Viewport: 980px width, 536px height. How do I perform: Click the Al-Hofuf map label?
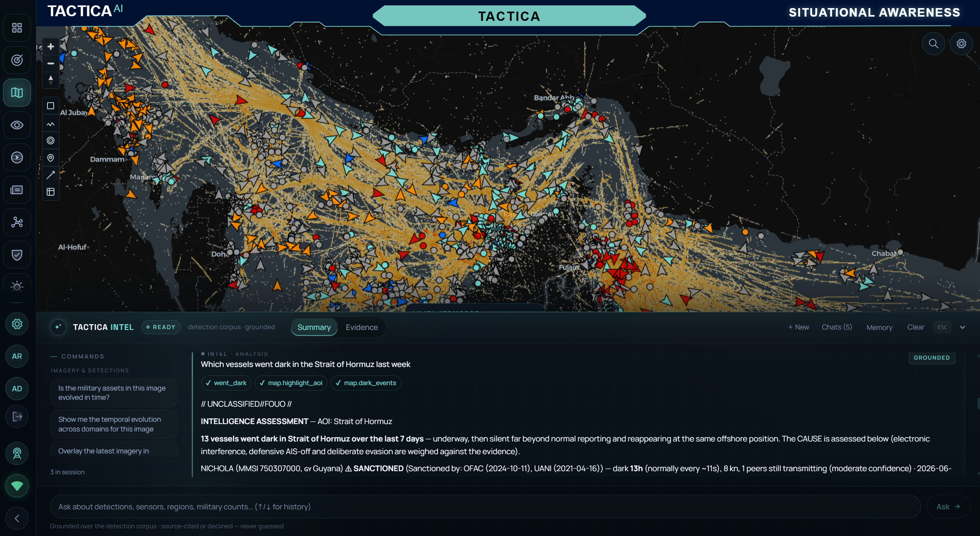point(72,247)
